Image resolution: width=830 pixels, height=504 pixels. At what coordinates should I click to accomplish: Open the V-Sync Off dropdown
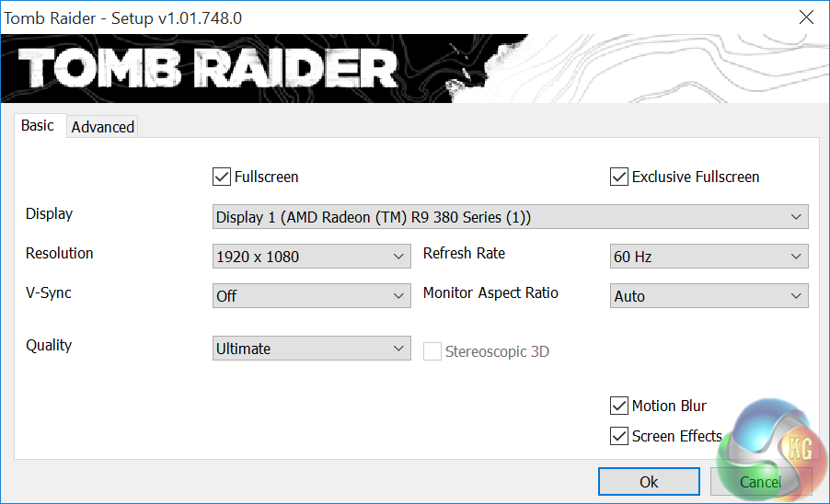[x=312, y=295]
